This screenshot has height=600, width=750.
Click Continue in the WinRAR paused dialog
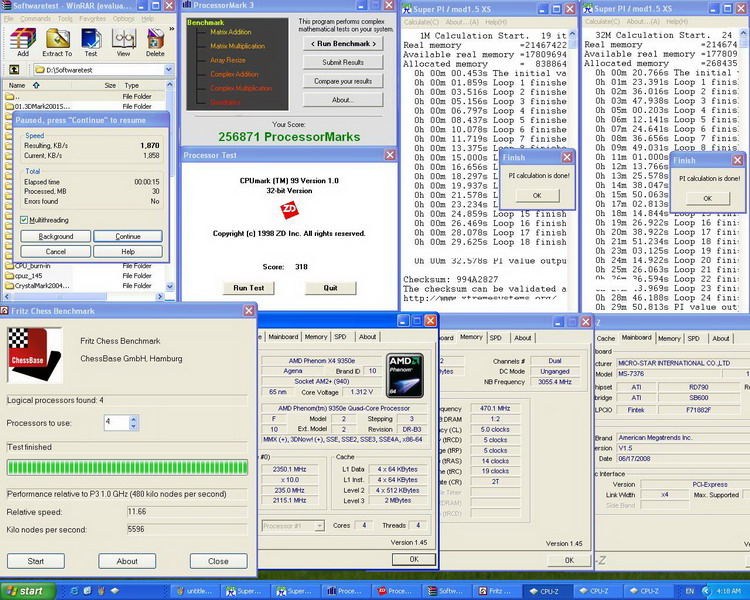click(128, 236)
